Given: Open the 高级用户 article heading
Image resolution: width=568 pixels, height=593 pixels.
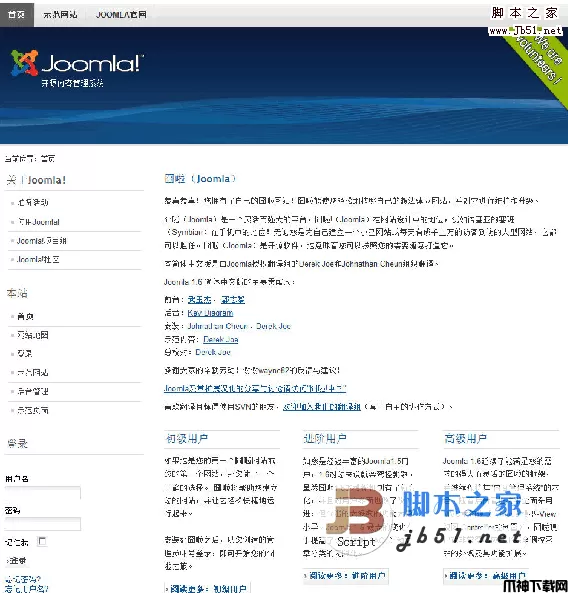Looking at the screenshot, I should 466,439.
